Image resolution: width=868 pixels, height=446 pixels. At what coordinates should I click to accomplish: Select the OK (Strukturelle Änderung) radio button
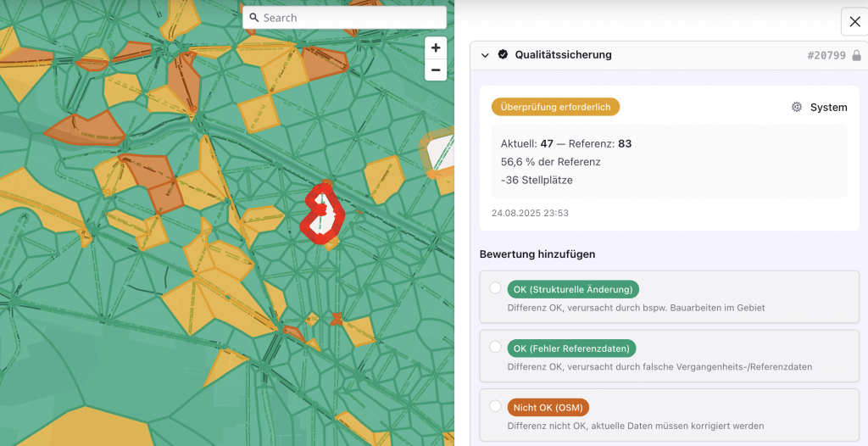click(x=495, y=288)
